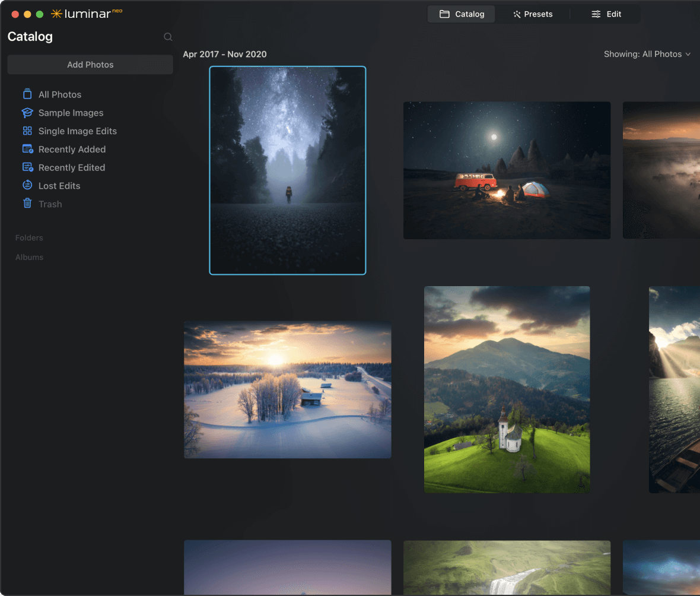The image size is (700, 596).
Task: Select the purple dusk sky photo
Action: (x=288, y=568)
